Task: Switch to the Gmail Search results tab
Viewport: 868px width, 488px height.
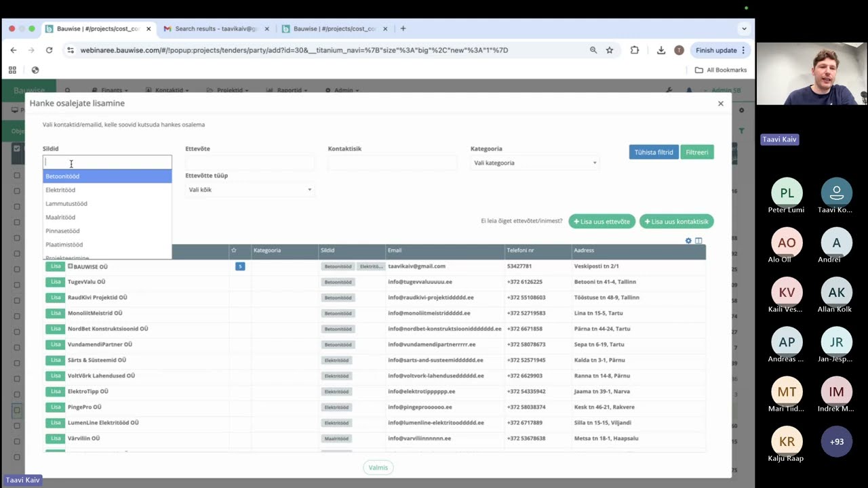Action: 216,28
